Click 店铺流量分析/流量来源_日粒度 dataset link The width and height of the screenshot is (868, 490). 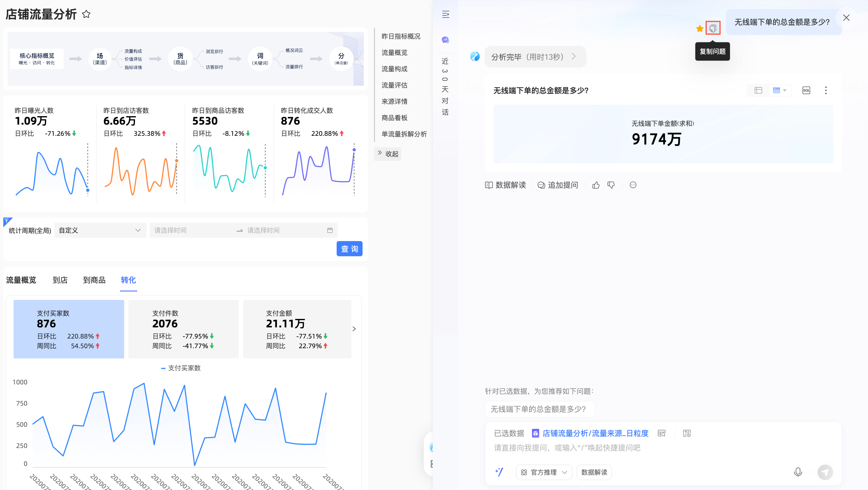tap(595, 433)
